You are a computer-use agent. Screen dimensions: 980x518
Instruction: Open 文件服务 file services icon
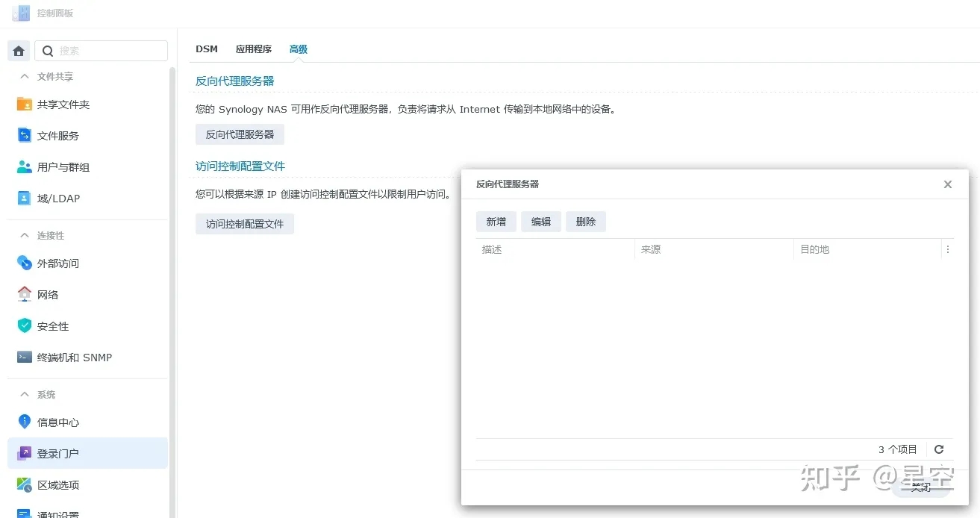(25, 136)
